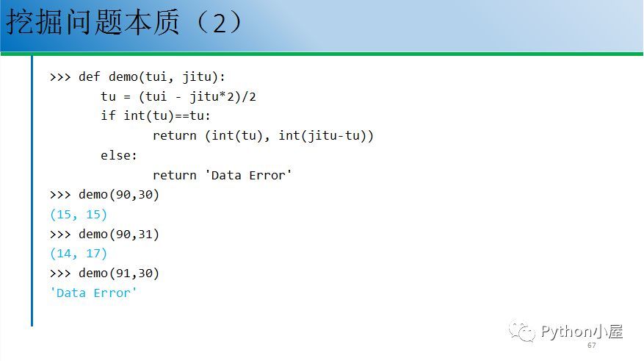Click the return (int(tu), int(jitu-tu)) line
This screenshot has height=361, width=644.
(x=263, y=136)
